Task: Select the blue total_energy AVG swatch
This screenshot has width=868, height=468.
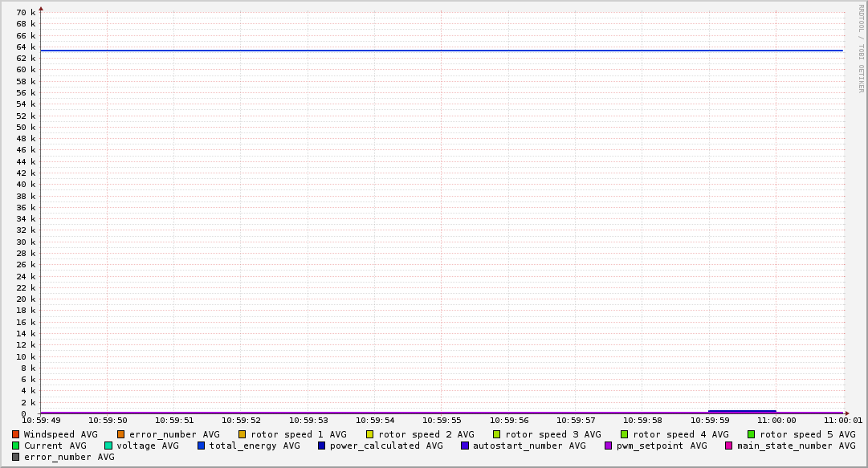Action: pos(202,446)
